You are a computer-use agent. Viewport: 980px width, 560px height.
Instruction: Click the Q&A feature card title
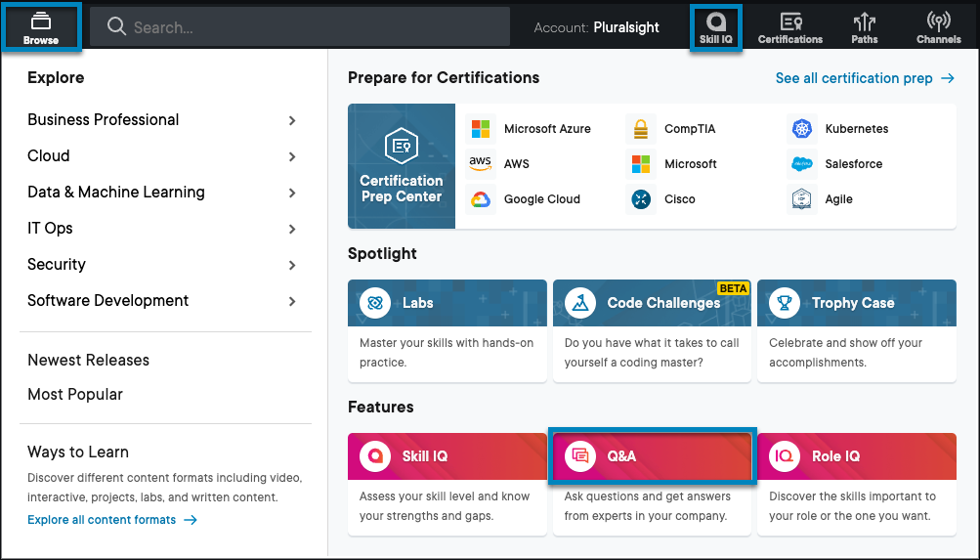(x=621, y=456)
